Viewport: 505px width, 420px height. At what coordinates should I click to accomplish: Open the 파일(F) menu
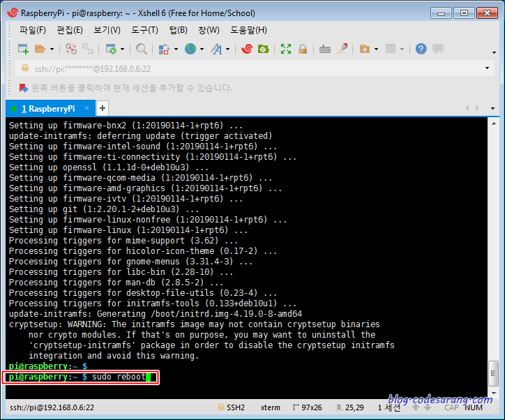point(33,30)
